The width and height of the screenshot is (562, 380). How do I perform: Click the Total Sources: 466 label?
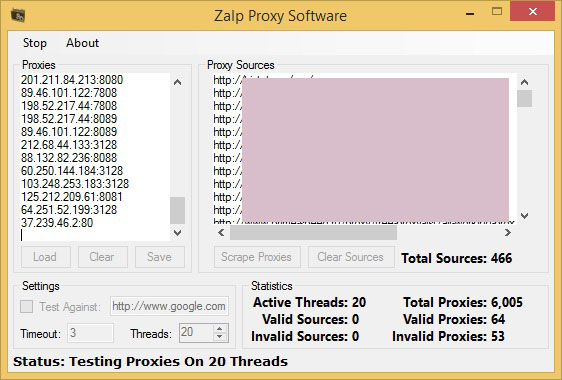pyautogui.click(x=456, y=258)
